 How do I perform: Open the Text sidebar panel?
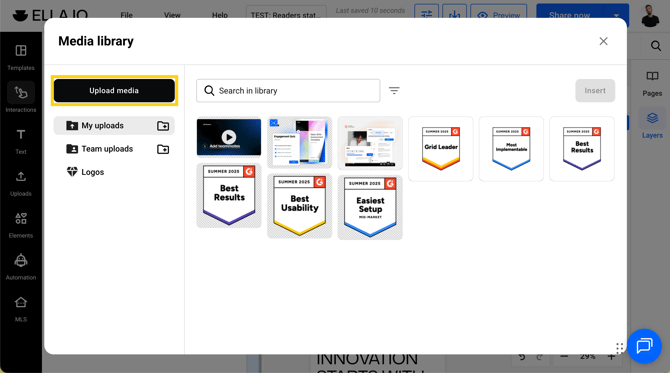tap(21, 141)
